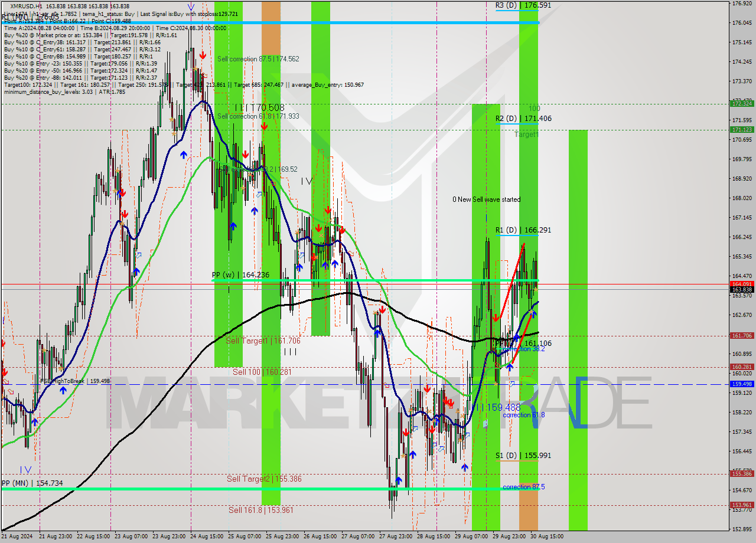Click the green 171.123 price axis tag
The height and width of the screenshot is (543, 756).
tap(741, 129)
